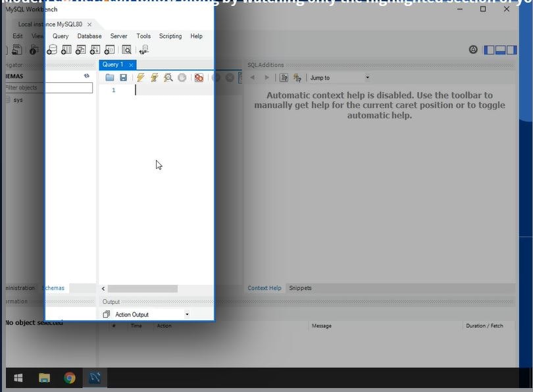Click the Commit transaction icon
533x392 pixels.
[216, 78]
